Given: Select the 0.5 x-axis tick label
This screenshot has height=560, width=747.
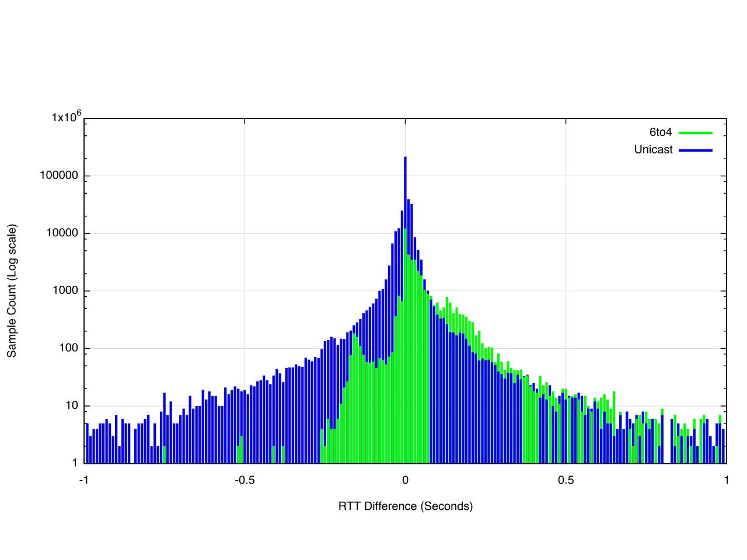Looking at the screenshot, I should [x=566, y=480].
